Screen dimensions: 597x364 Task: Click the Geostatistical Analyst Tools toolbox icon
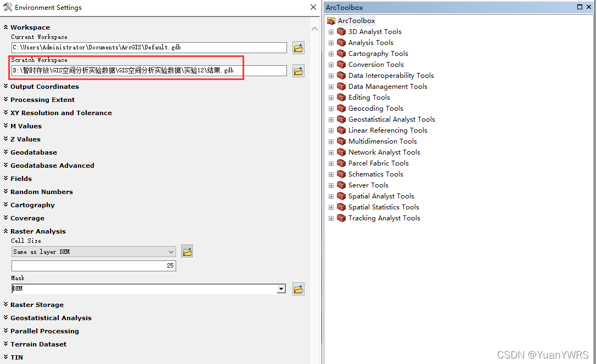pyautogui.click(x=341, y=120)
